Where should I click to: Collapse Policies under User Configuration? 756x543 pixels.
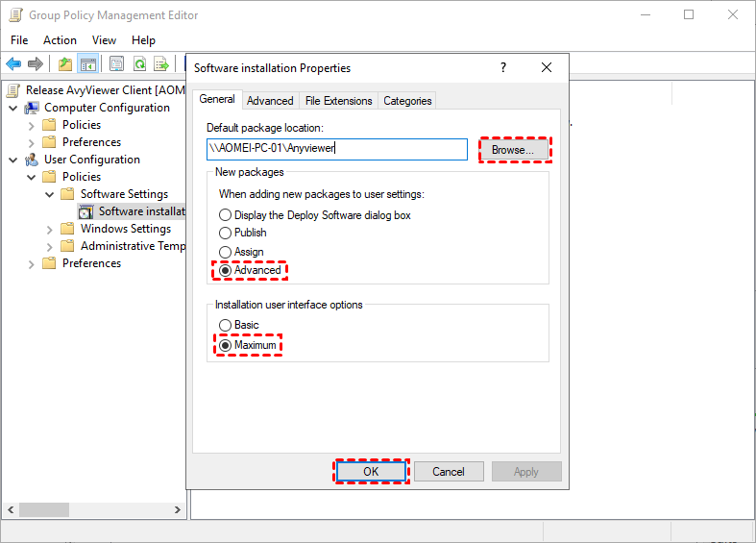[32, 178]
